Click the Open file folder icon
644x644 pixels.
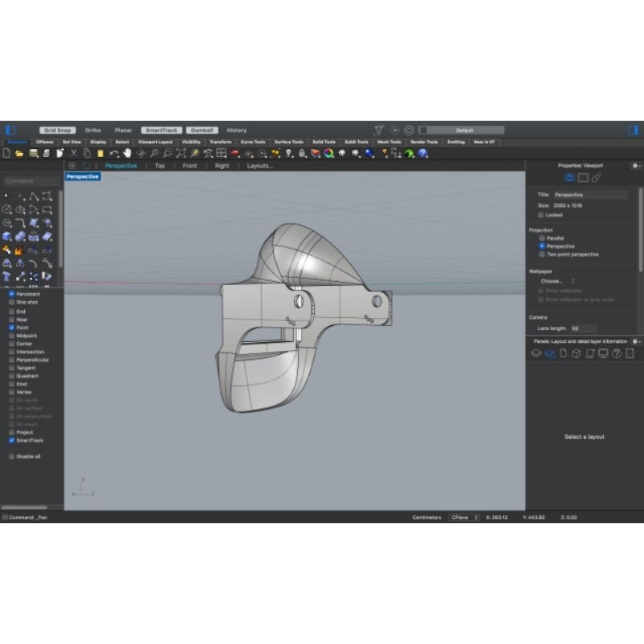20,153
